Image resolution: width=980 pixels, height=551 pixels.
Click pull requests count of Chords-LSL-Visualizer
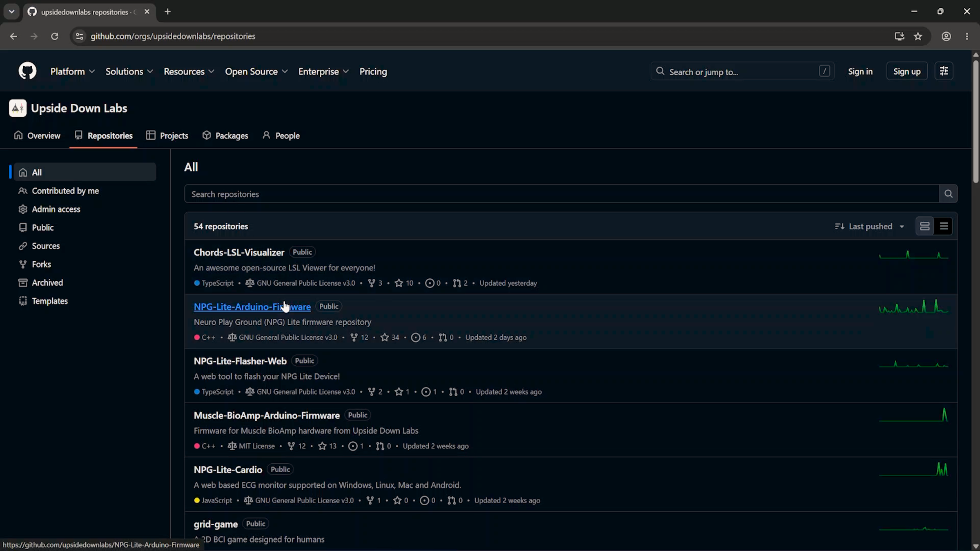[460, 283]
